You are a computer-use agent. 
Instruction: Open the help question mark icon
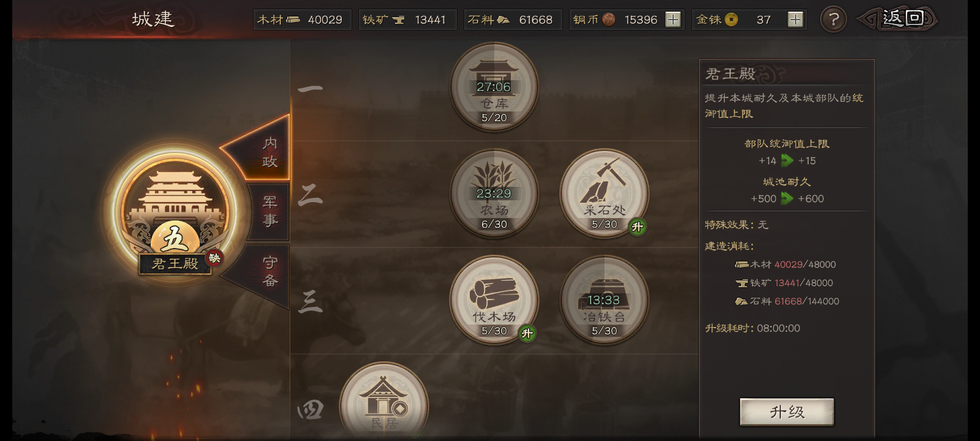833,20
